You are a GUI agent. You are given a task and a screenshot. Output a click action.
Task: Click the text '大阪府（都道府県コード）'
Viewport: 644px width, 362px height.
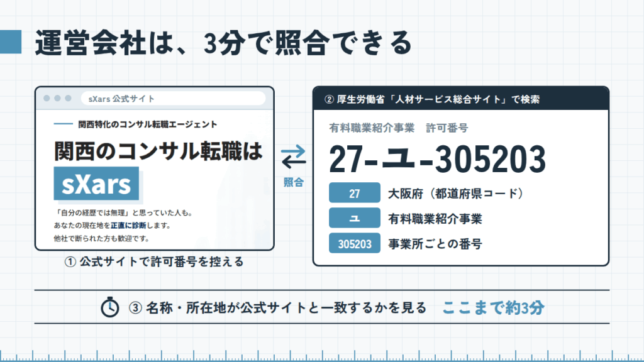click(x=455, y=194)
